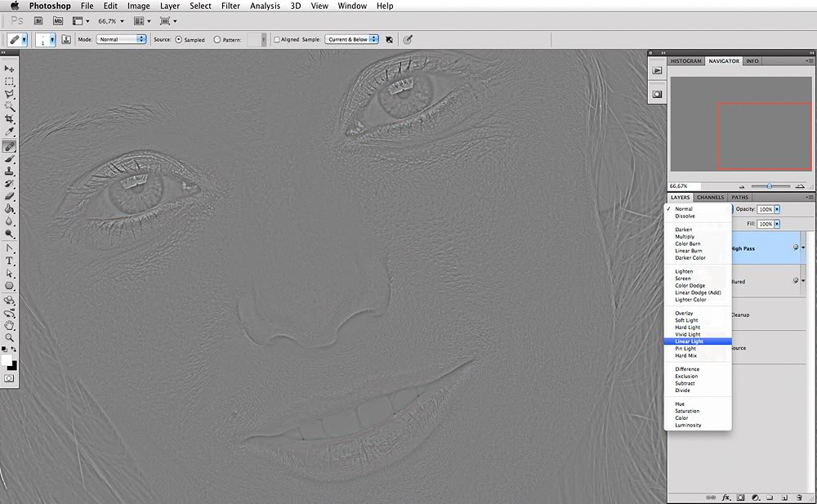Screen dimensions: 817x504
Task: Swap foreground and background colors
Action: [x=14, y=349]
